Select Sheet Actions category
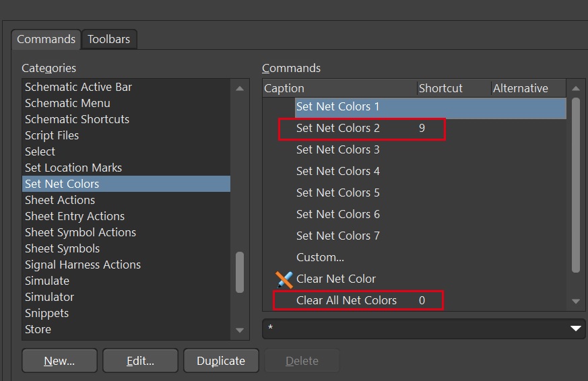 [x=126, y=200]
